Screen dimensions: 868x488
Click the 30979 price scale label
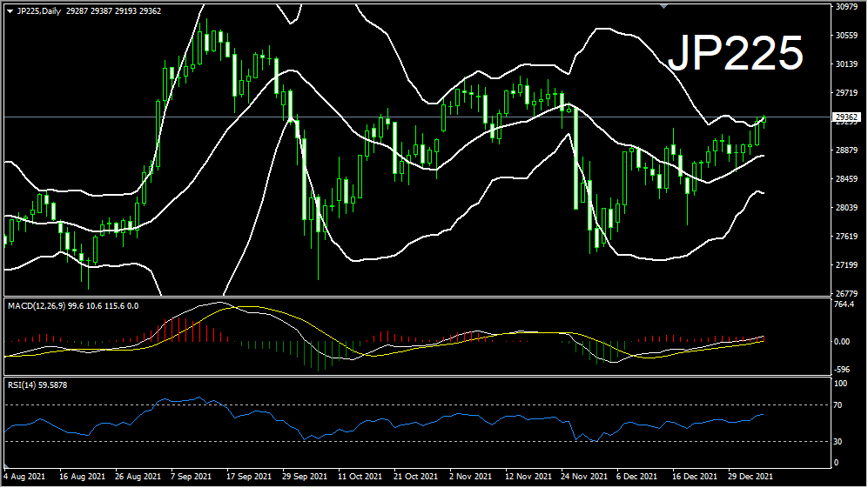tap(846, 7)
